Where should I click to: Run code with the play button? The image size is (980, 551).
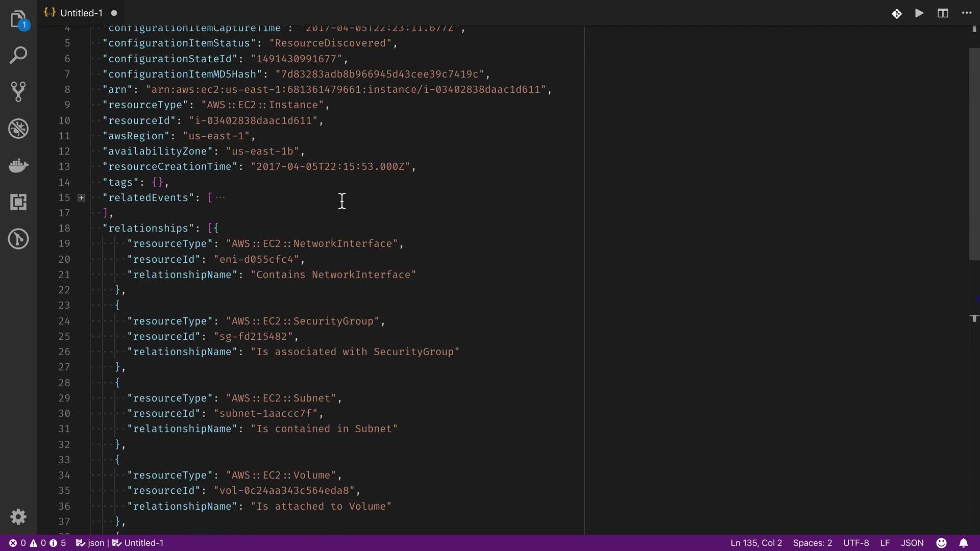coord(919,13)
